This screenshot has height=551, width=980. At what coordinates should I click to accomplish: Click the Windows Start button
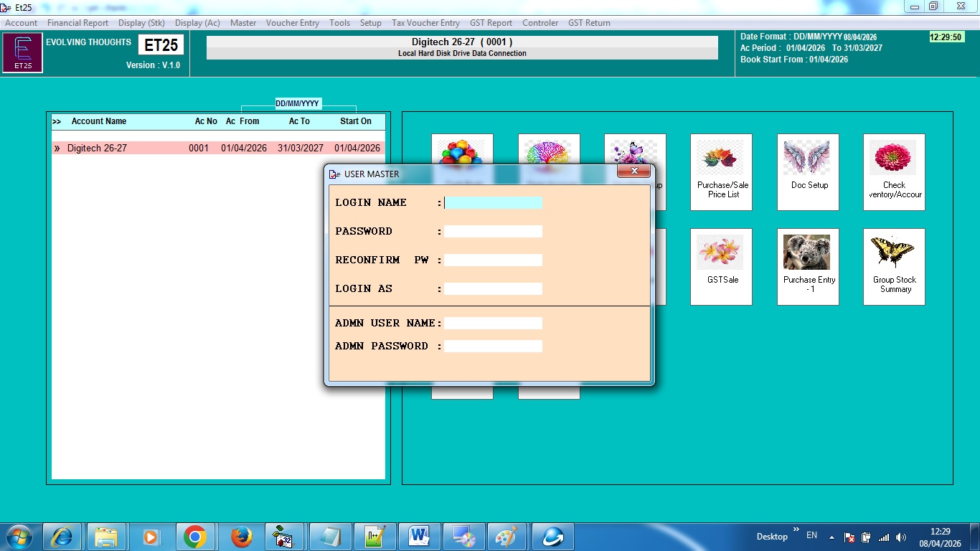pyautogui.click(x=19, y=537)
